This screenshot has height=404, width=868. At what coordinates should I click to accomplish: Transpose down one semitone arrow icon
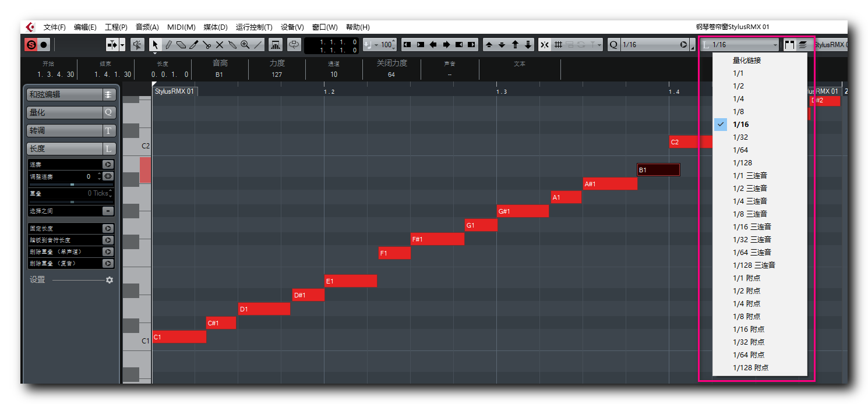coord(502,44)
